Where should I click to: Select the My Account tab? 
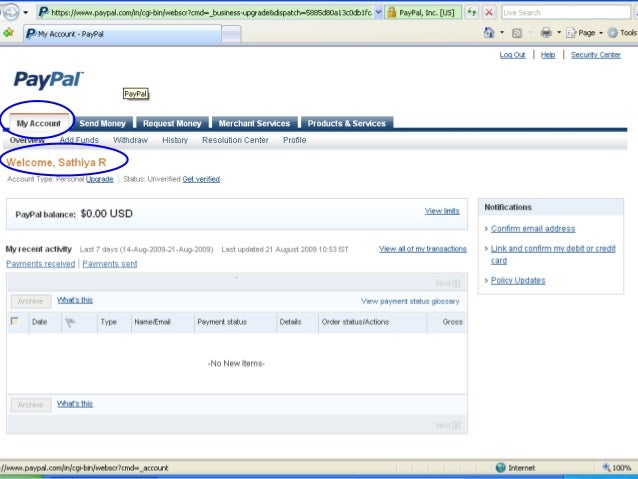tap(39, 123)
